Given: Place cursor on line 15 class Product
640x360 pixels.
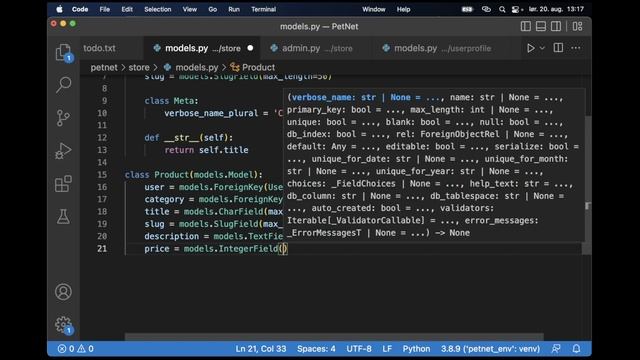Looking at the screenshot, I should pos(194,175).
